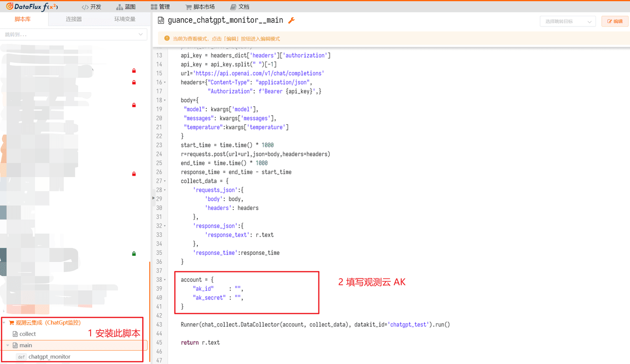The image size is (630, 364).
Task: Click 'start_time = time.time() * 1000' line
Action: pos(227,145)
